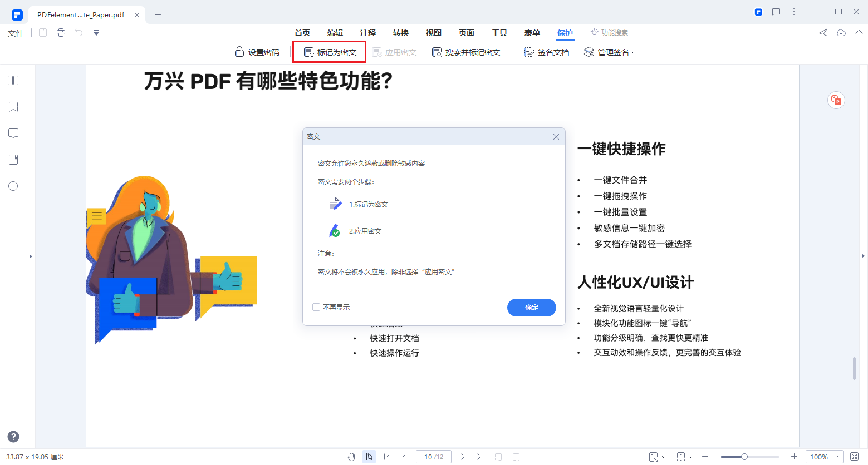Viewport: 868px width, 465px height.
Task: Open the two-page view icon in sidebar
Action: pyautogui.click(x=13, y=80)
